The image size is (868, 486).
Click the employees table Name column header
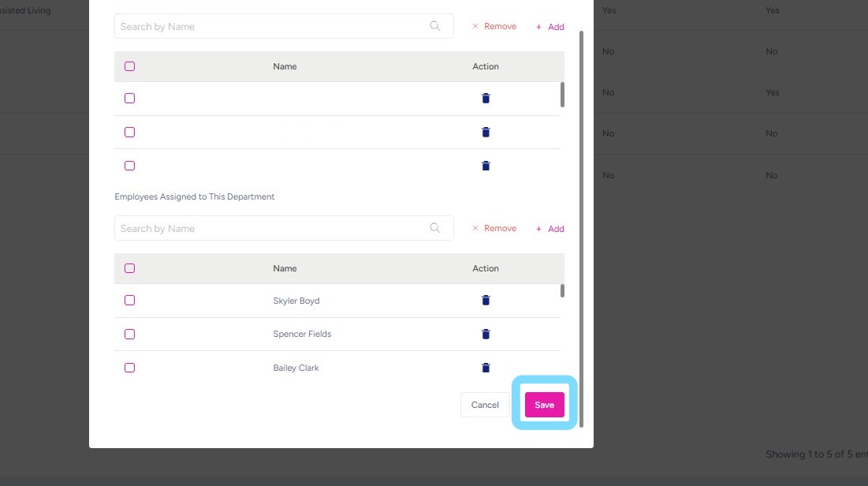point(285,268)
